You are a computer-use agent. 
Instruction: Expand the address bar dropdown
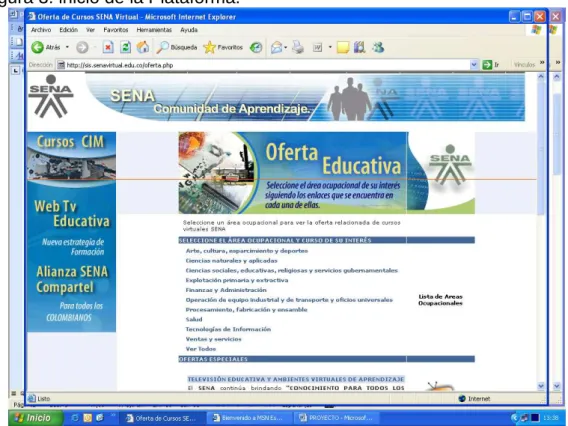[x=473, y=65]
